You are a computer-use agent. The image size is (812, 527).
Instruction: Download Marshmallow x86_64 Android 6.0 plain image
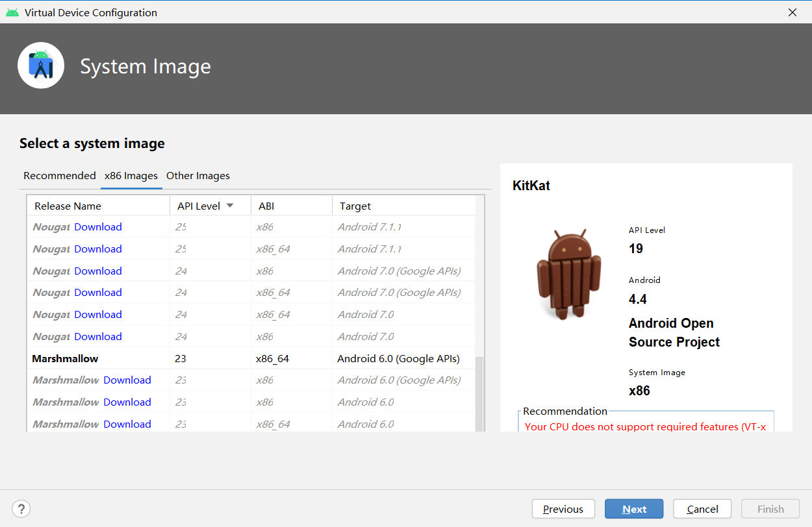click(127, 424)
